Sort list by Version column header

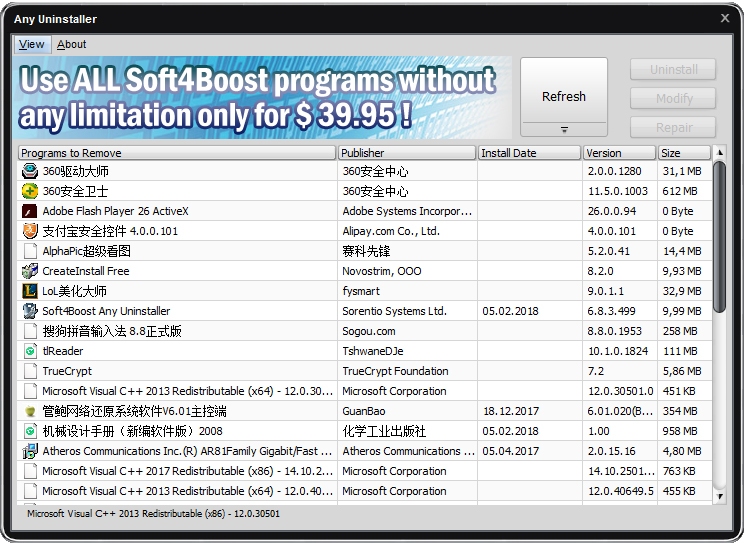pyautogui.click(x=619, y=153)
